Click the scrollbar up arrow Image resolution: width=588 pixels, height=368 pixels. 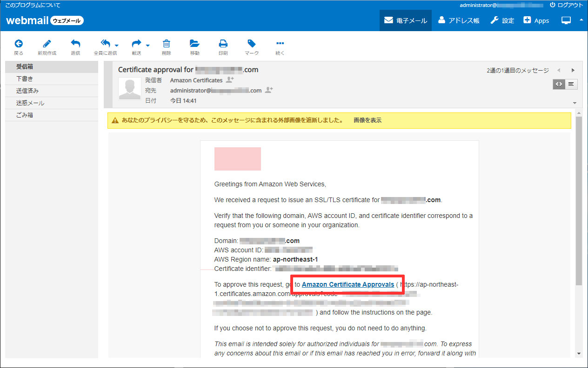(x=579, y=113)
